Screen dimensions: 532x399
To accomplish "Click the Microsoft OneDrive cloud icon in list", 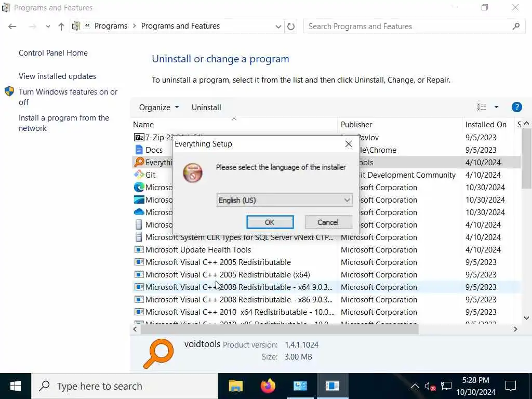I will tap(139, 212).
